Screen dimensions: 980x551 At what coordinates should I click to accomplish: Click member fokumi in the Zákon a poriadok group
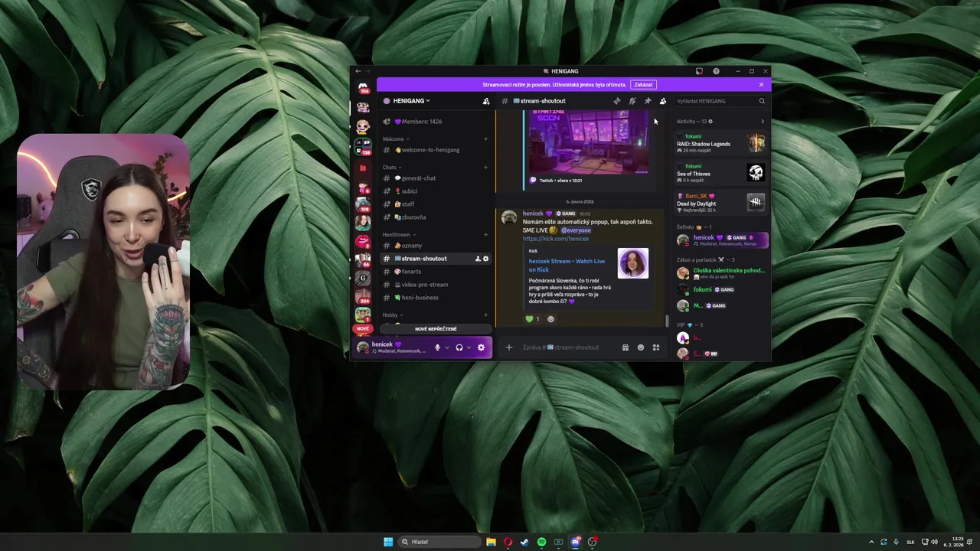click(x=720, y=290)
